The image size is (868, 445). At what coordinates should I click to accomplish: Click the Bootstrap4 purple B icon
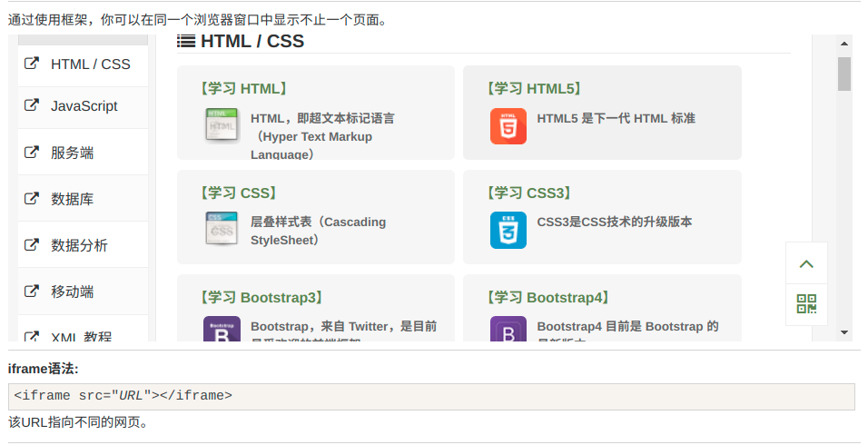(x=508, y=329)
